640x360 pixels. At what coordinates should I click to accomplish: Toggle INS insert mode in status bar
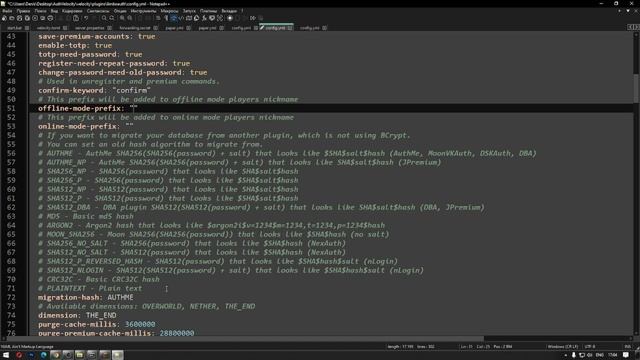pyautogui.click(x=628, y=347)
